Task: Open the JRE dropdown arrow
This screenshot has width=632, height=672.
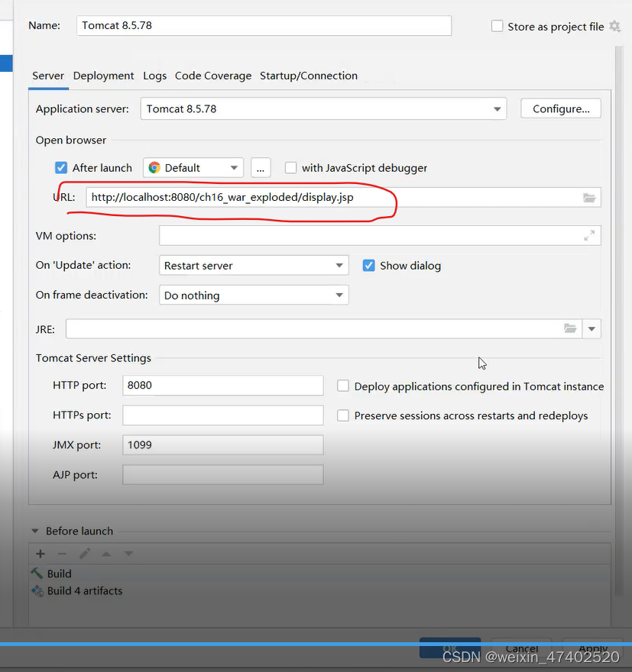Action: tap(591, 328)
